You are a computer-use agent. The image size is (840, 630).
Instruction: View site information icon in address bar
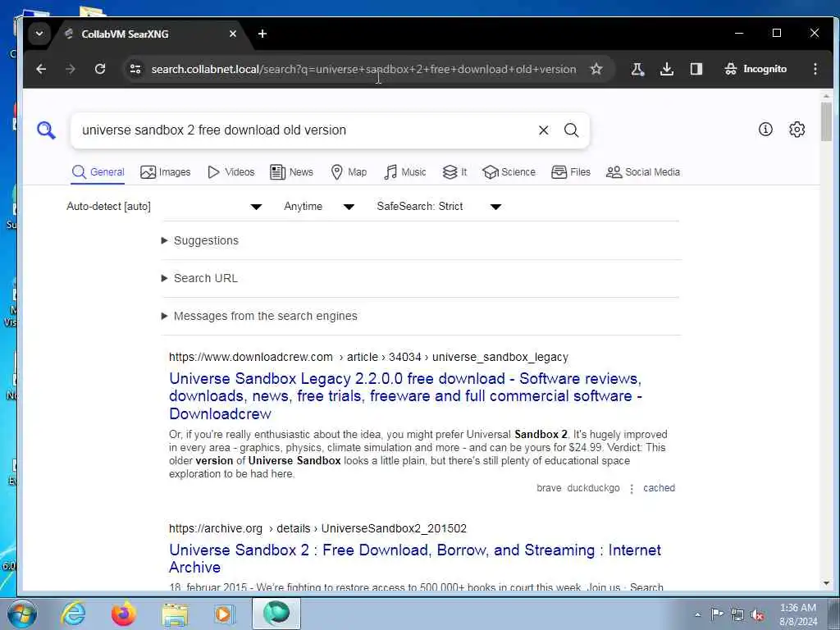click(135, 69)
